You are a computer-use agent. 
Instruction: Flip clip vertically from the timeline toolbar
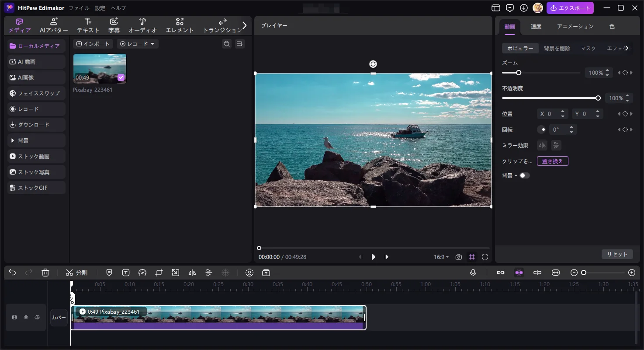(x=209, y=273)
